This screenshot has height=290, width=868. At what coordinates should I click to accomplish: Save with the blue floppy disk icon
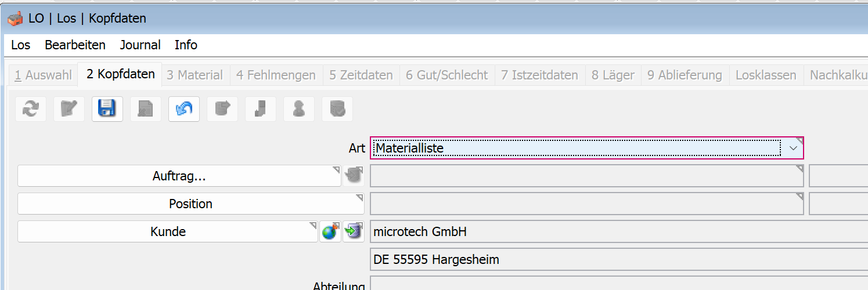click(x=107, y=109)
